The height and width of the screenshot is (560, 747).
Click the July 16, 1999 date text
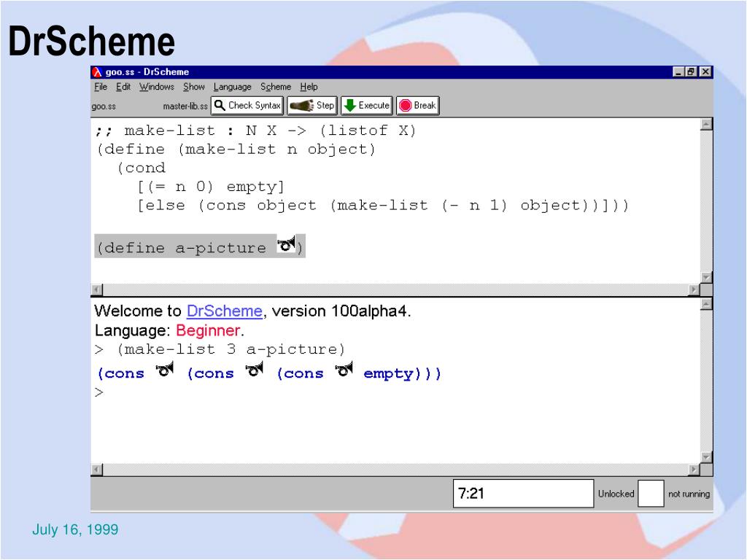click(x=75, y=529)
